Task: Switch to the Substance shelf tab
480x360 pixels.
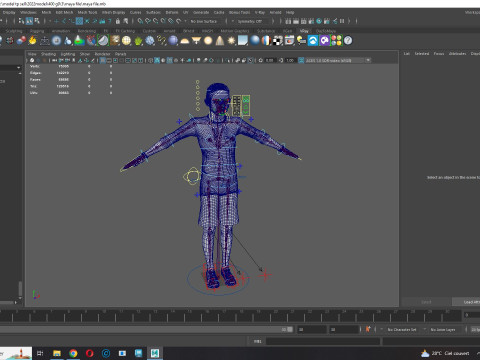Action: click(266, 31)
